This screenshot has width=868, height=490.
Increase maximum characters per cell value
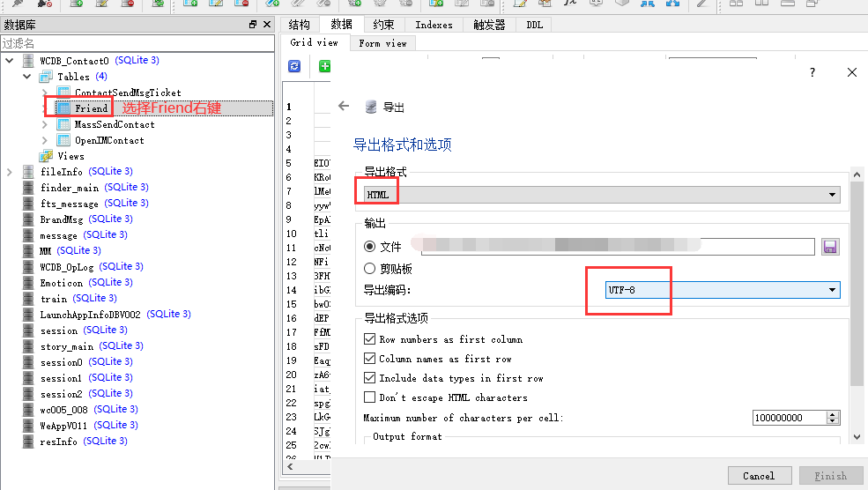(833, 414)
